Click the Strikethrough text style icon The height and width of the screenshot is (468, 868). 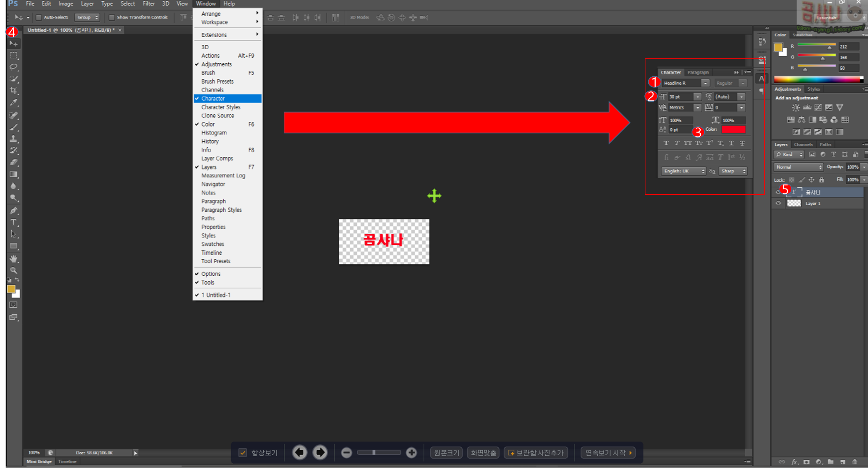pyautogui.click(x=742, y=143)
